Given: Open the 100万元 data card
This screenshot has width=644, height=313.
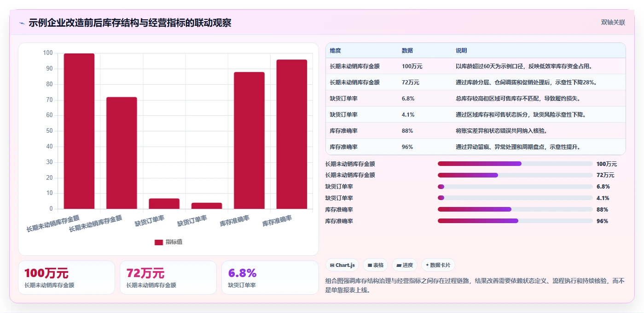Looking at the screenshot, I should 66,278.
